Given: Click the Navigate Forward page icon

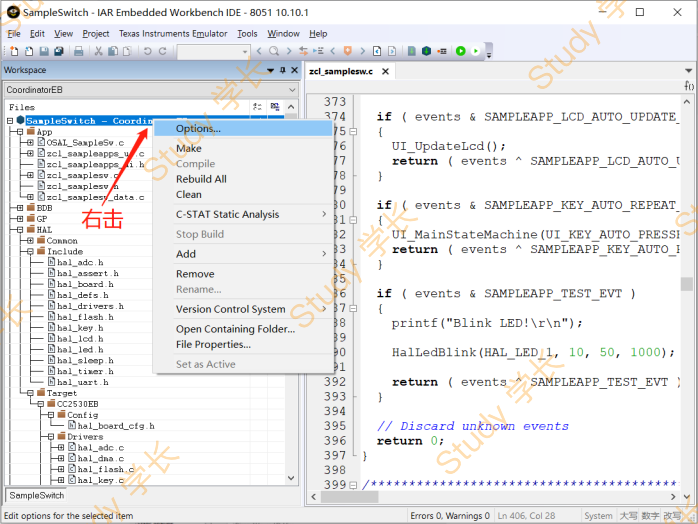Looking at the screenshot, I should [x=392, y=51].
